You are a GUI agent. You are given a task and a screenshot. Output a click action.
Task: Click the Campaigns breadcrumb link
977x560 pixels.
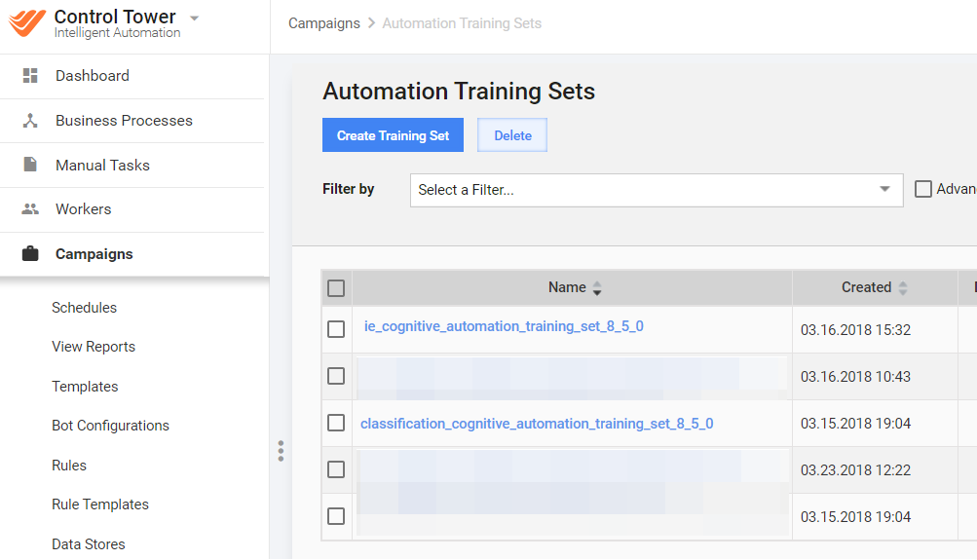pos(324,23)
